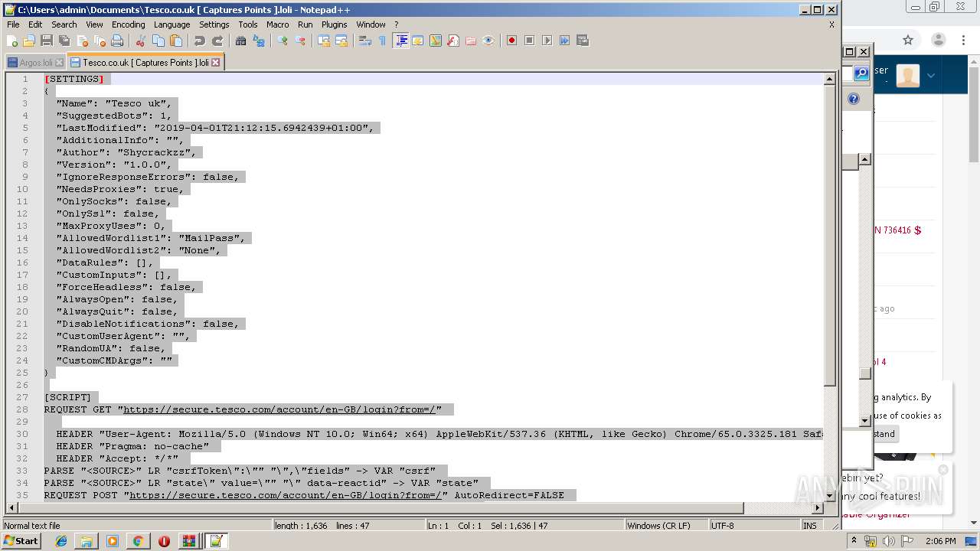The height and width of the screenshot is (551, 980).
Task: Open the Function List toolbar icon
Action: pos(453,41)
